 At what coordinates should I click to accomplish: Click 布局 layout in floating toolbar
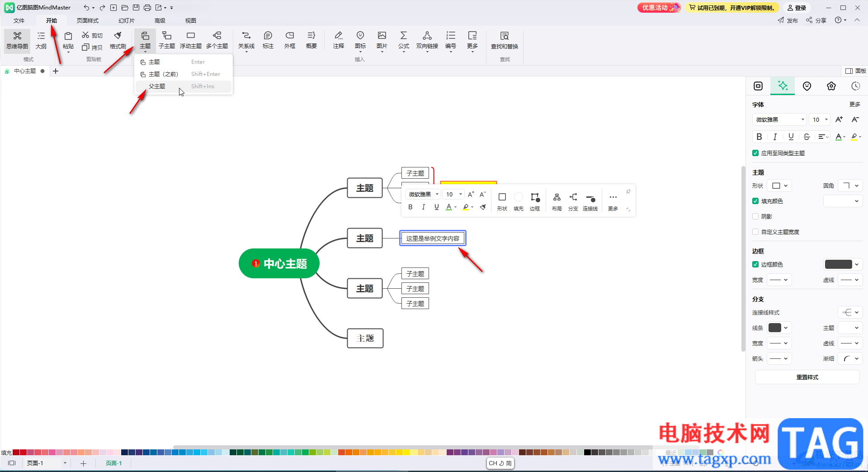pyautogui.click(x=557, y=202)
